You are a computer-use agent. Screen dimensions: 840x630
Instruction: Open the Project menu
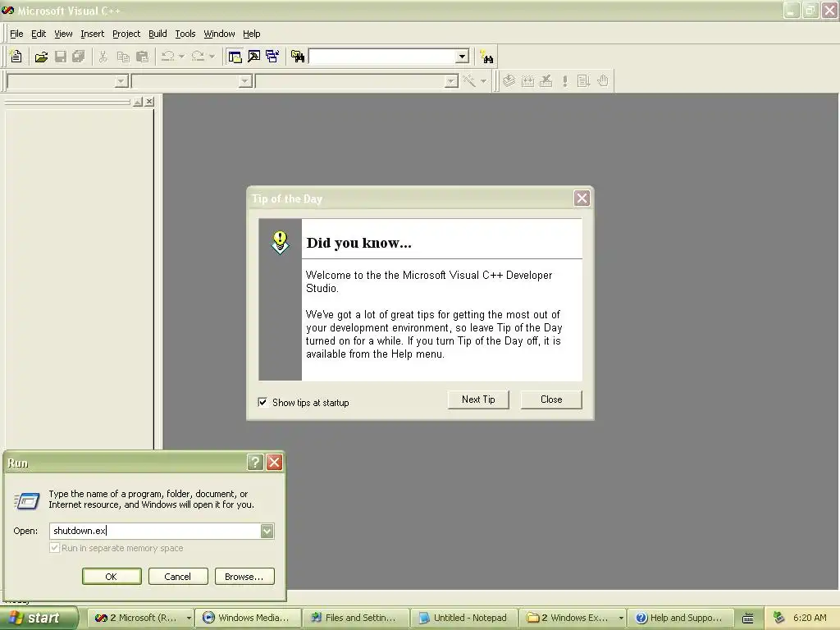pyautogui.click(x=126, y=34)
